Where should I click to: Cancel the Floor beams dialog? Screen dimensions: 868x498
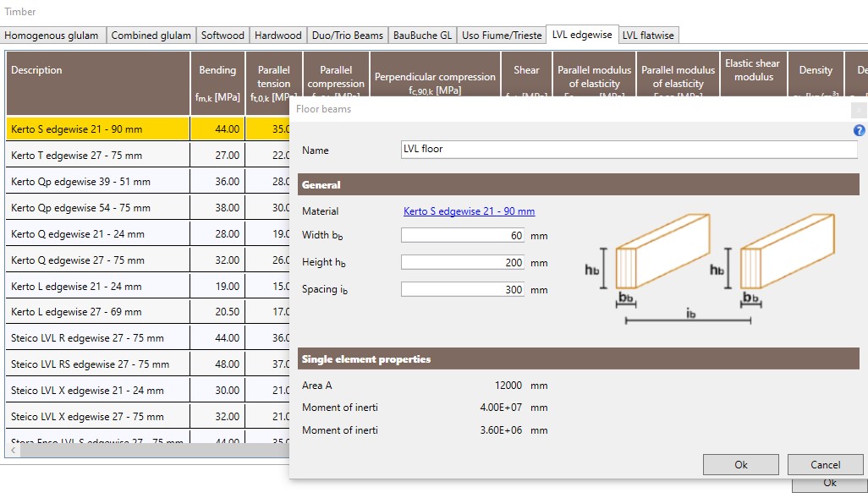coord(825,465)
